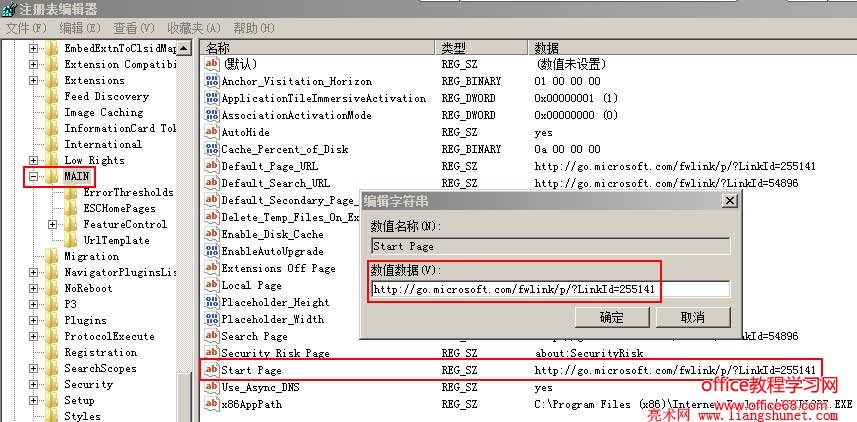Select the Plugins folder icon
The height and width of the screenshot is (422, 857).
click(x=51, y=320)
